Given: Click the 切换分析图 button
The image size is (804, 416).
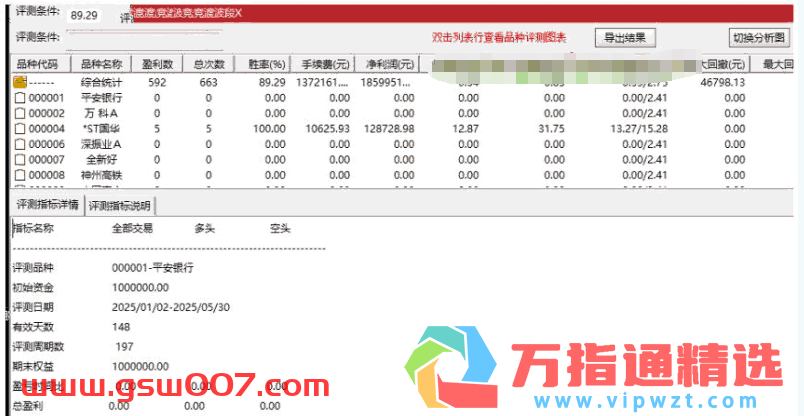Looking at the screenshot, I should pos(759,38).
